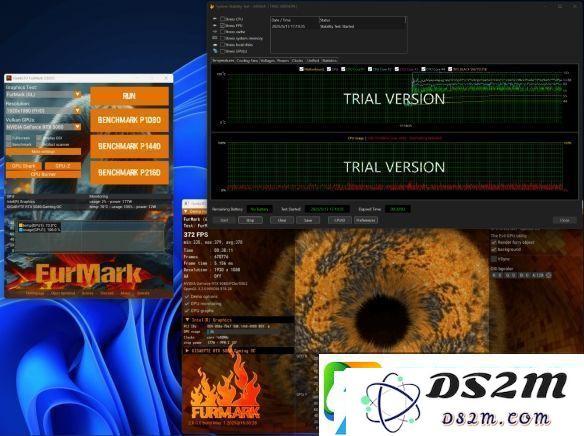Toggle the Motherboard graph legend checkbox
The width and height of the screenshot is (584, 436).
301,69
